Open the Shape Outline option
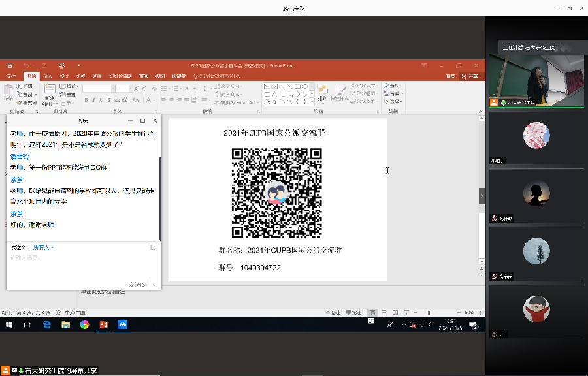The image size is (588, 376). click(x=364, y=93)
